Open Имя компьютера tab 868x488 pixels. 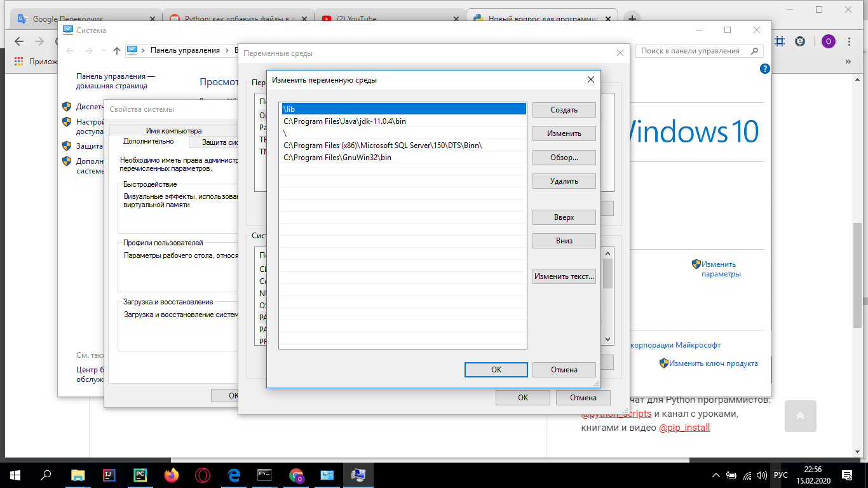173,130
